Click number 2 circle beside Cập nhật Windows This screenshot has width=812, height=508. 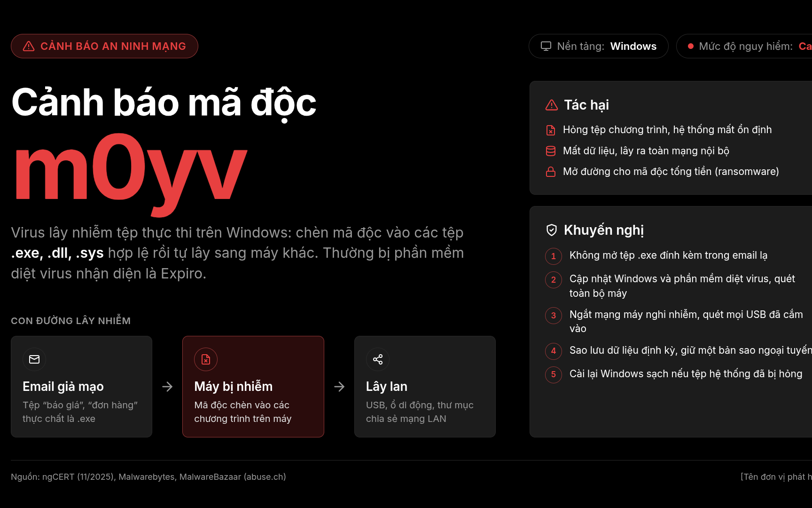pos(554,280)
